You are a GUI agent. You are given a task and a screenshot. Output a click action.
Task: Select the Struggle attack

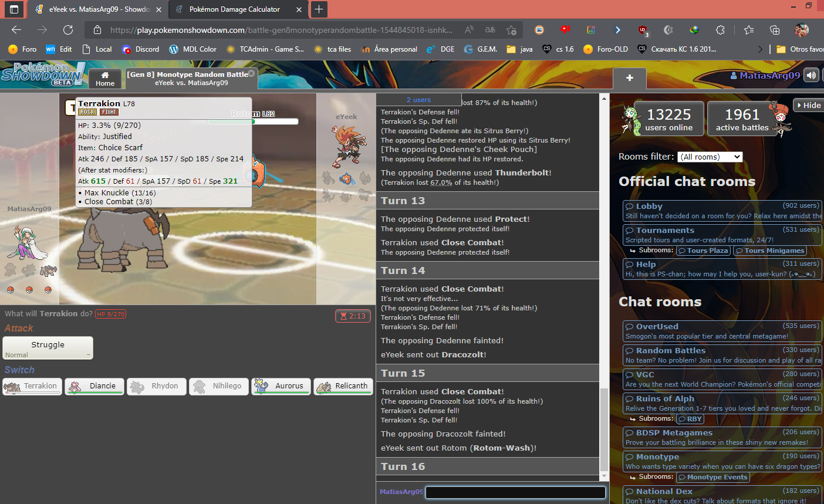coord(48,348)
